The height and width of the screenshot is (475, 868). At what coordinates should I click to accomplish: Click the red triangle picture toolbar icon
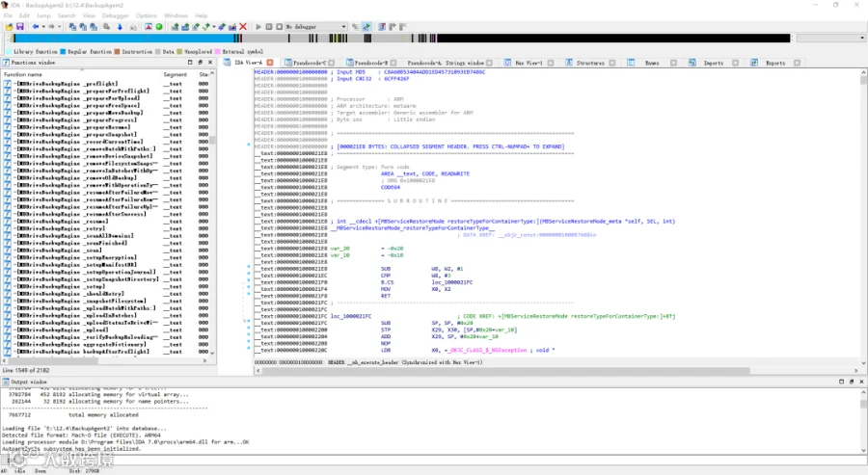(149, 27)
